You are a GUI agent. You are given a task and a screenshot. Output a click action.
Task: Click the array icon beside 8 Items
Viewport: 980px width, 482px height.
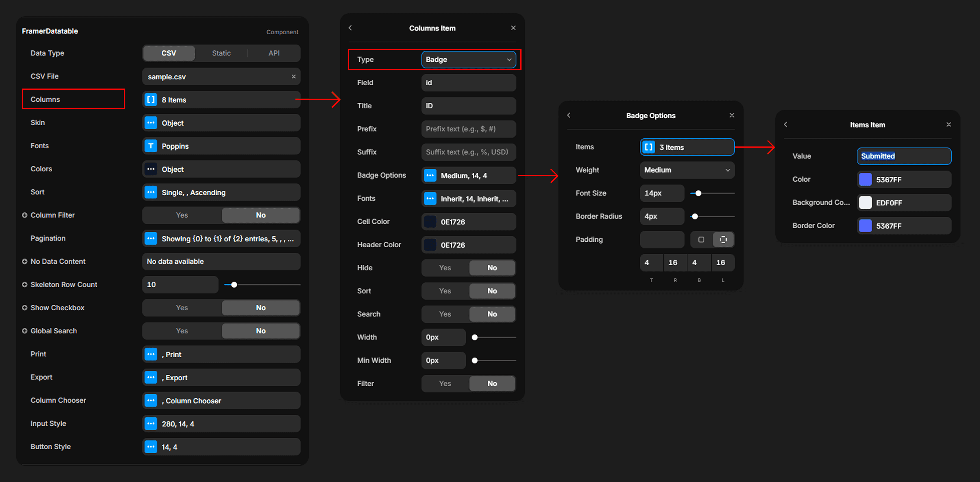[x=151, y=100]
